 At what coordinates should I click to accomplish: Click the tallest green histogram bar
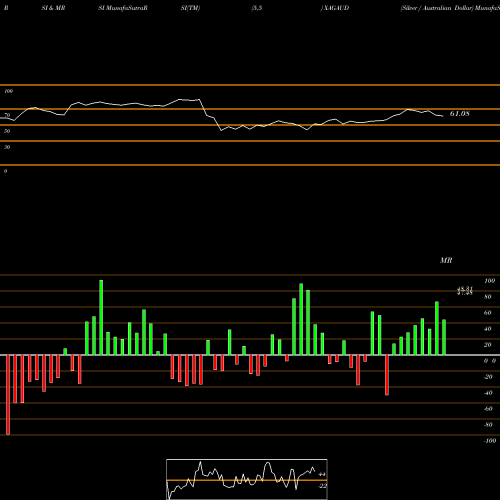(x=101, y=318)
